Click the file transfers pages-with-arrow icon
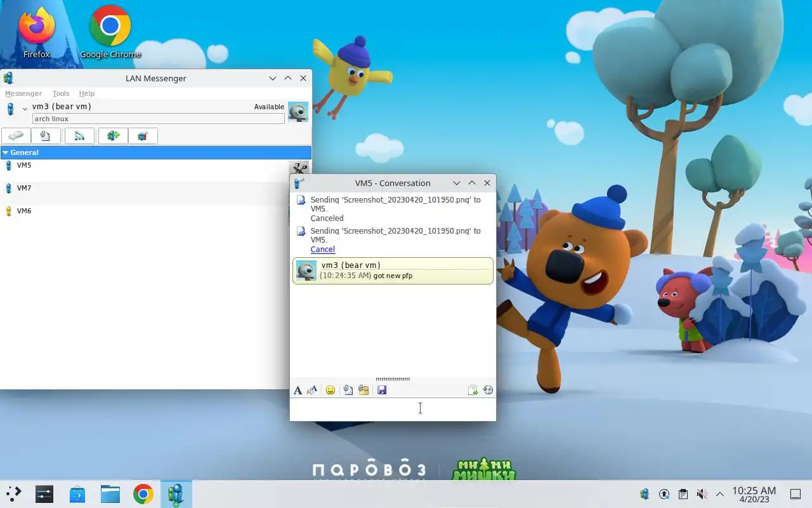 tap(473, 390)
